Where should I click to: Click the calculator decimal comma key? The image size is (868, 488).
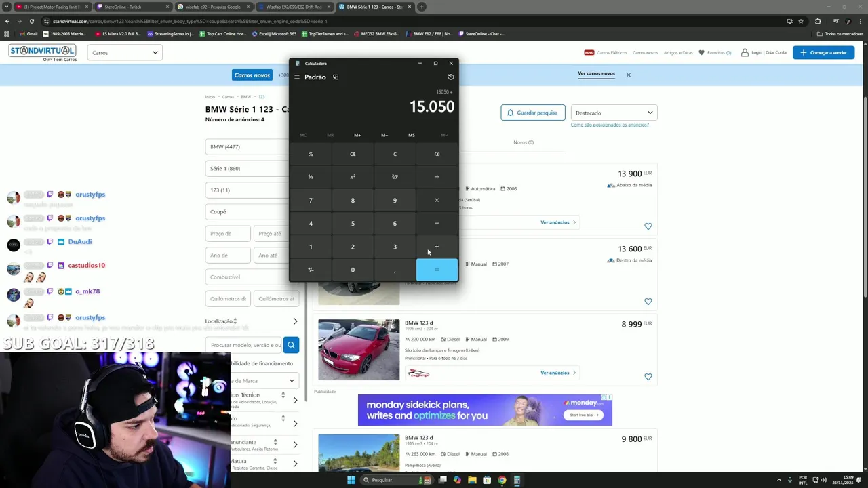click(x=395, y=270)
